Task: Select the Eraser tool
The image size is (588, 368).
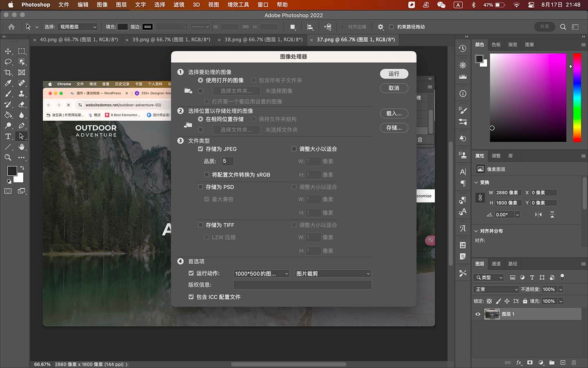Action: (x=22, y=104)
